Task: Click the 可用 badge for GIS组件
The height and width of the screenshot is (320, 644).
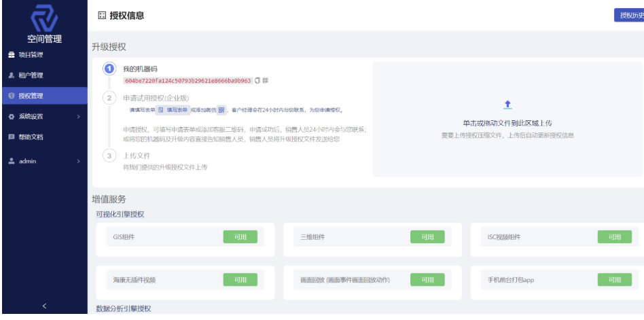Action: click(240, 237)
